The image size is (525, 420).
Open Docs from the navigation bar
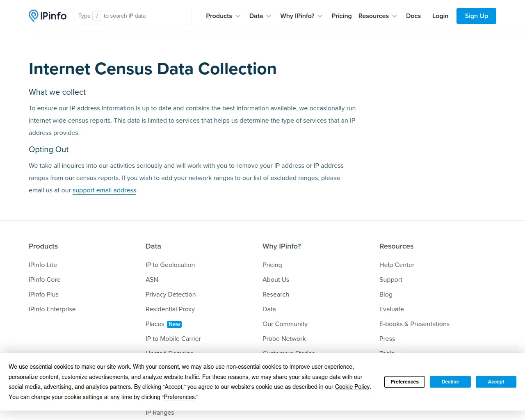click(413, 16)
